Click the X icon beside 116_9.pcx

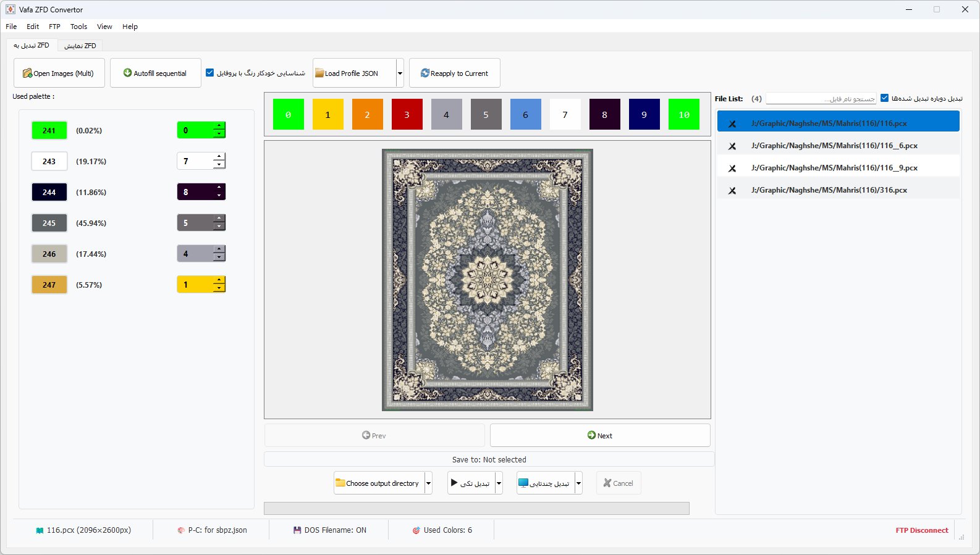point(732,168)
